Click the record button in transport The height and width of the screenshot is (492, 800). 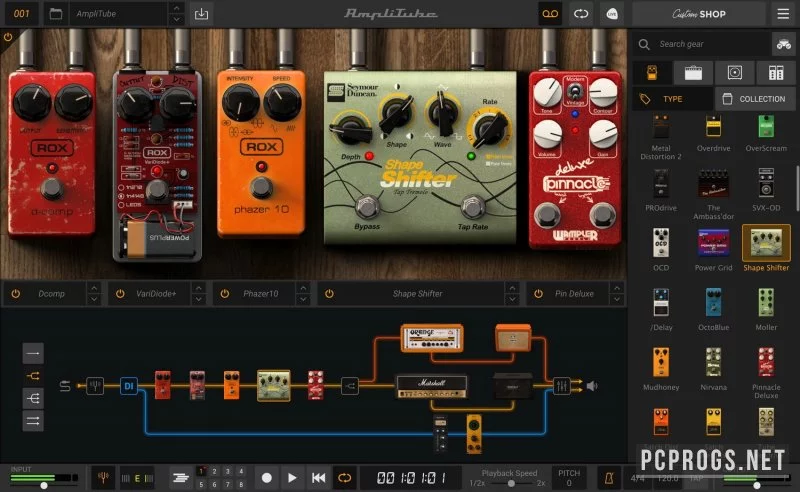(266, 478)
